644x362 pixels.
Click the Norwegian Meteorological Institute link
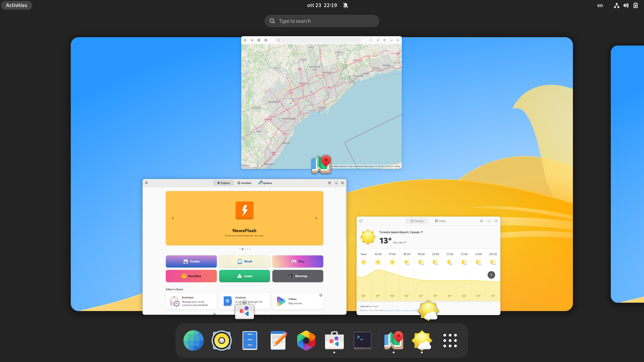point(401,310)
